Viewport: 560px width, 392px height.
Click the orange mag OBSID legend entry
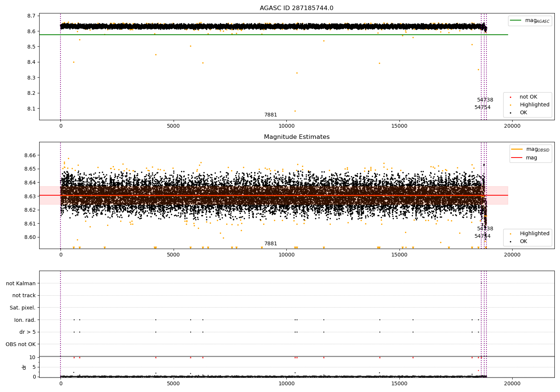point(531,149)
